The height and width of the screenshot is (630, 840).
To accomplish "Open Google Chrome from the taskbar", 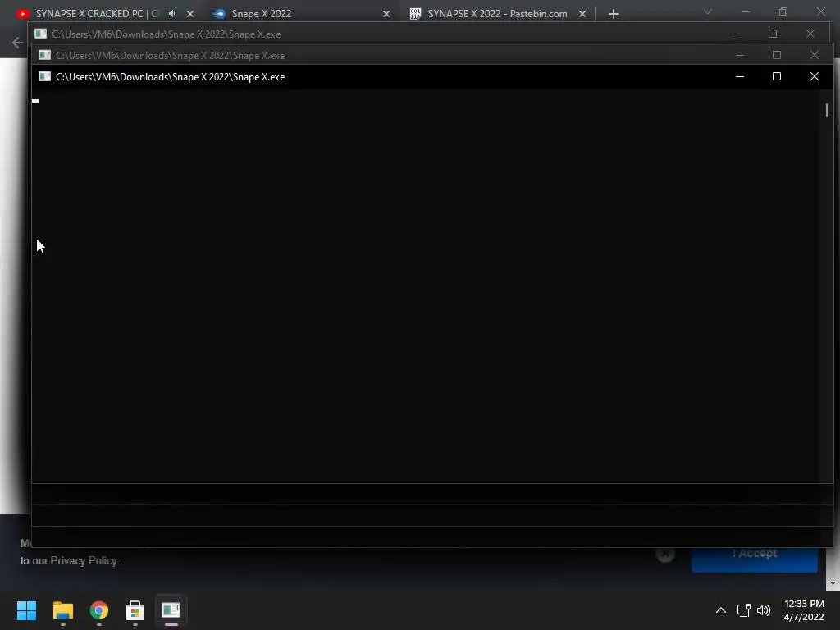I will click(x=99, y=610).
